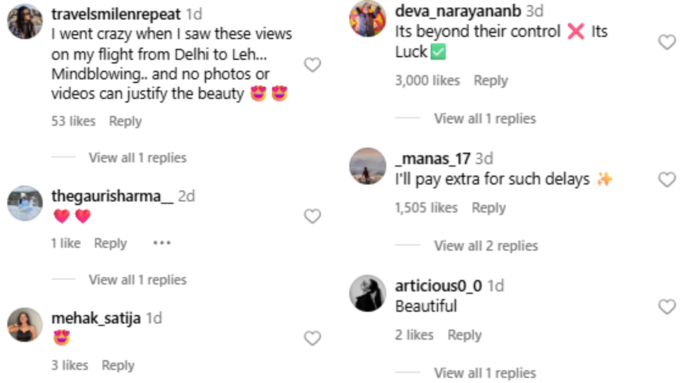Image resolution: width=680 pixels, height=383 pixels.
Task: View all 1 replies under thegaurisharma__
Action: [137, 280]
